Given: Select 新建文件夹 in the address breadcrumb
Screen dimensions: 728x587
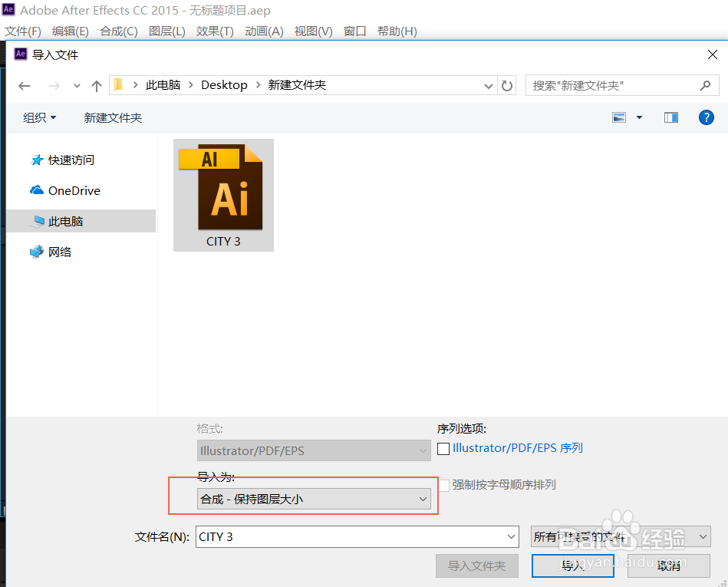Looking at the screenshot, I should coord(297,85).
